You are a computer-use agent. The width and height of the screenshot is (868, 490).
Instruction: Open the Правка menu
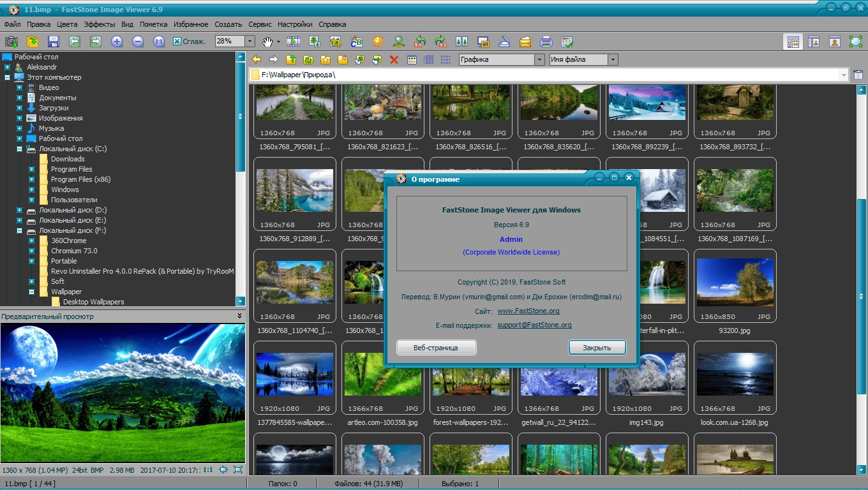pos(39,24)
